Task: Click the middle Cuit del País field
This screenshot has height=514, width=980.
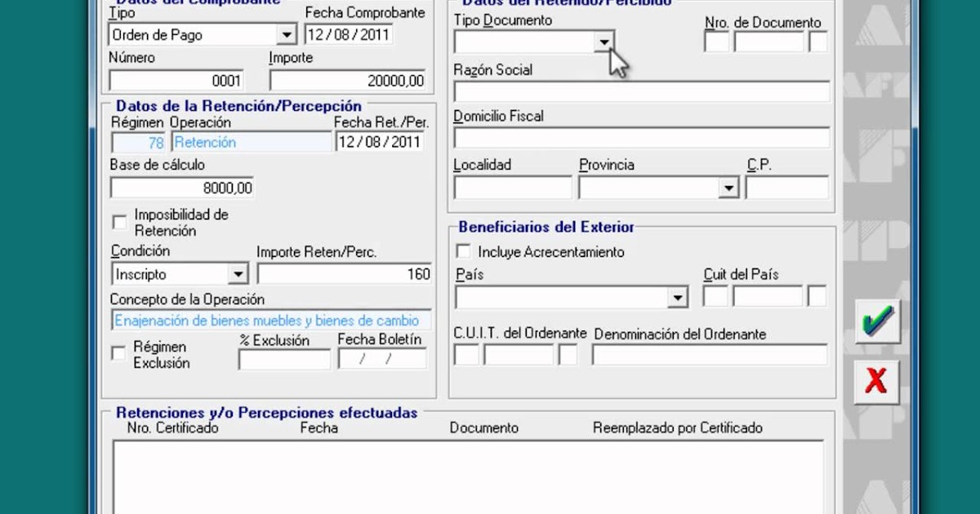Action: pos(768,297)
